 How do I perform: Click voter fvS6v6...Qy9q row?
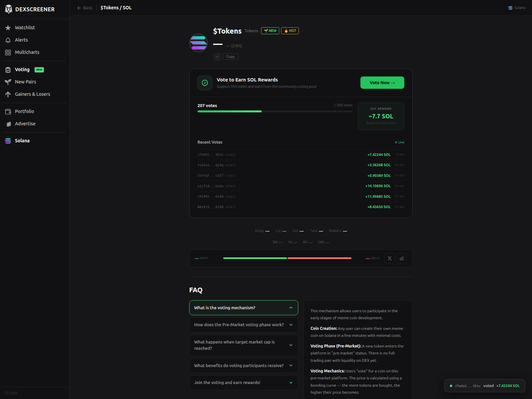click(x=301, y=165)
